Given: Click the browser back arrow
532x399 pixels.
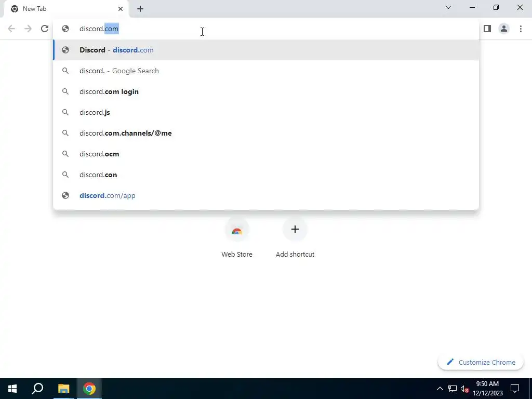Looking at the screenshot, I should (x=11, y=29).
